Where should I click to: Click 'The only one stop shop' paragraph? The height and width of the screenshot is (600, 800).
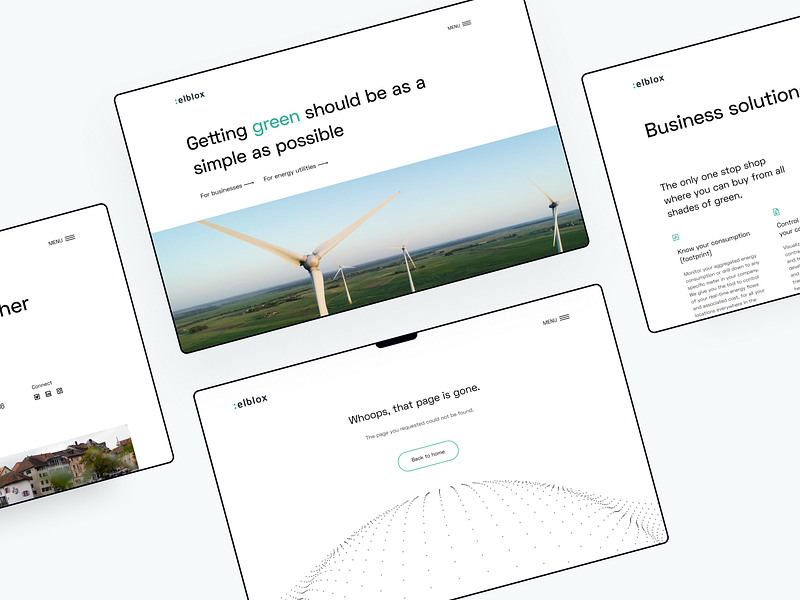click(723, 187)
